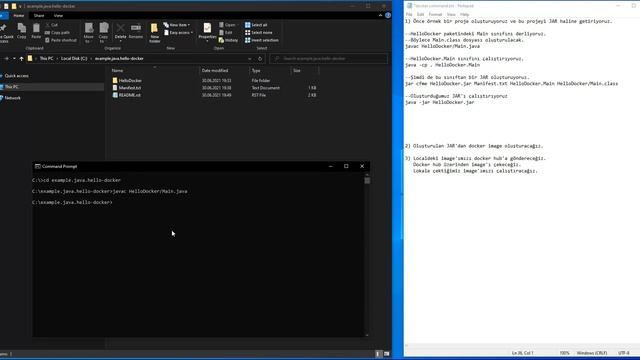Click Copy path in the ribbon
The width and height of the screenshot is (640, 360).
(x=58, y=33)
